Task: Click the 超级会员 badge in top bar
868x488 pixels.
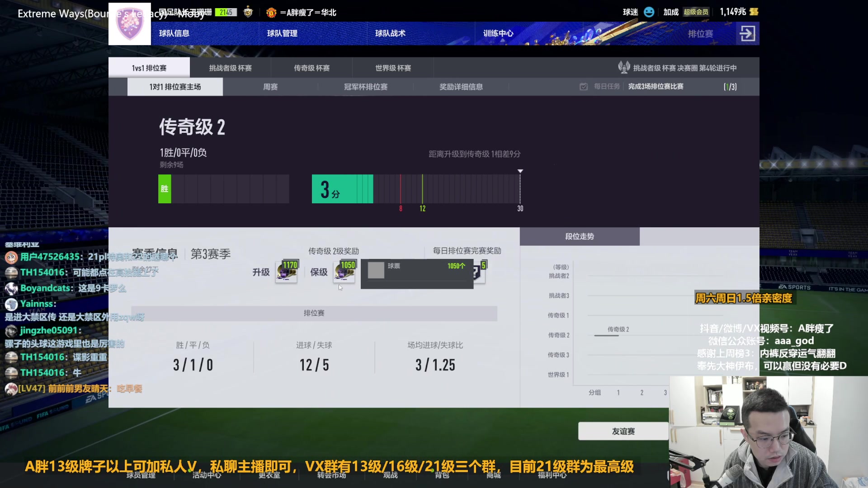Action: 696,12
